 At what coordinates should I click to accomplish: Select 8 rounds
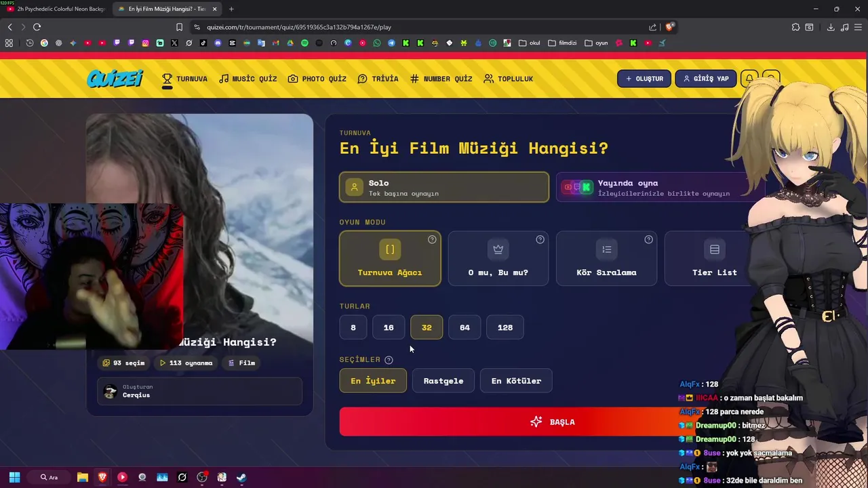pyautogui.click(x=353, y=327)
